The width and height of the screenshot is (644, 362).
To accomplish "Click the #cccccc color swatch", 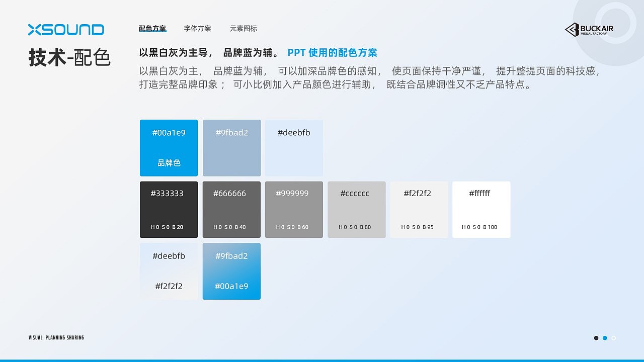I will tap(357, 209).
